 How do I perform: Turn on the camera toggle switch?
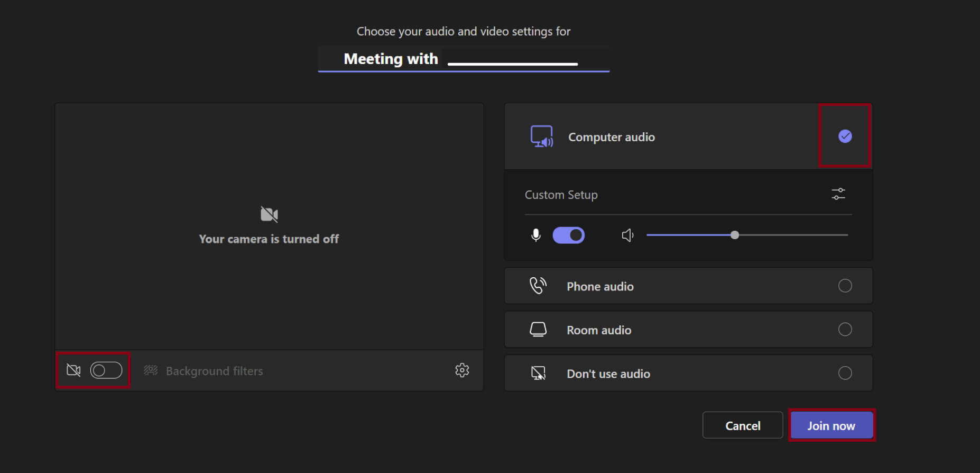pyautogui.click(x=106, y=370)
